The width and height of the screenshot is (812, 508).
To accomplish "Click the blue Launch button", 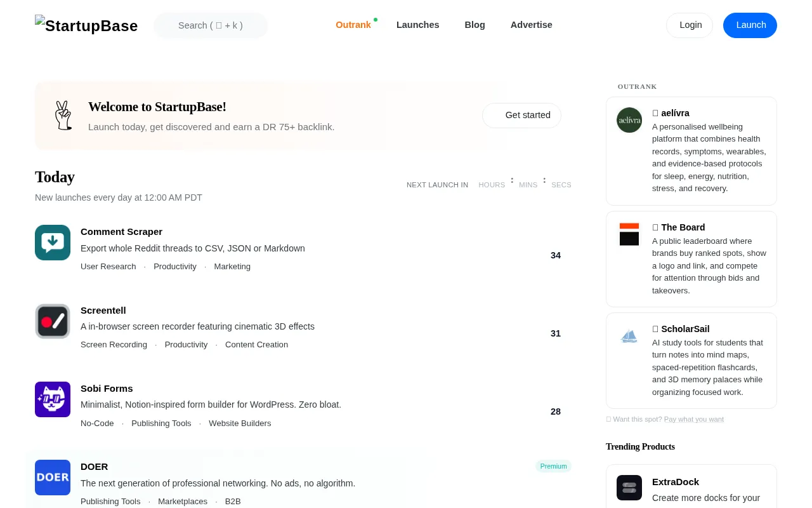I will click(x=750, y=25).
